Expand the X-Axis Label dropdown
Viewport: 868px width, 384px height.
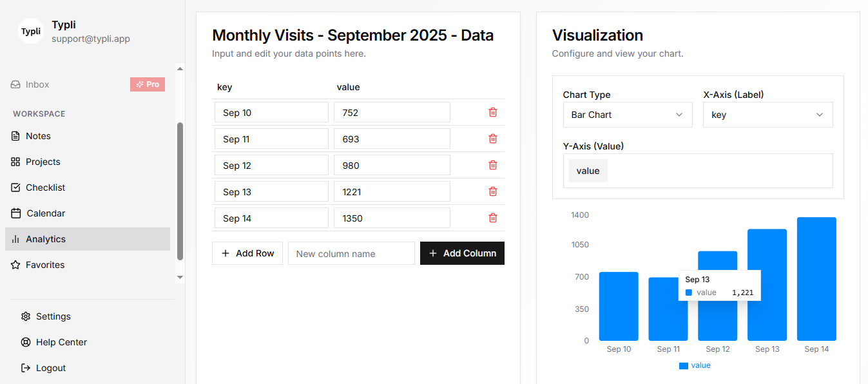click(767, 115)
